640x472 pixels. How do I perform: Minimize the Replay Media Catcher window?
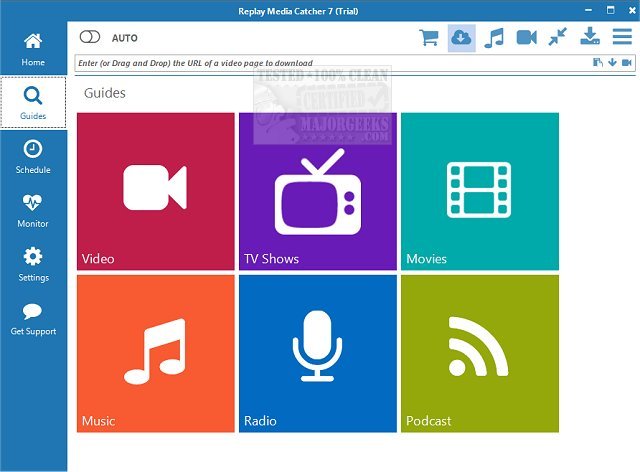coord(588,10)
